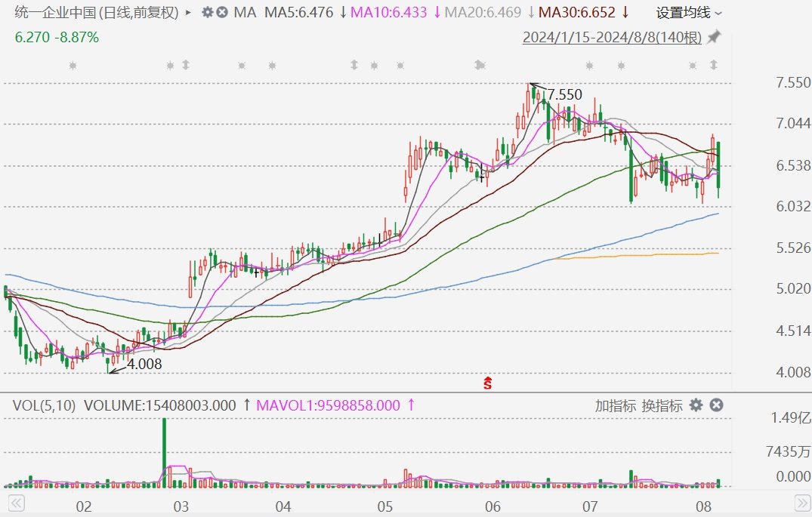
Task: Remove the MA indicator with X icon
Action: coord(221,13)
